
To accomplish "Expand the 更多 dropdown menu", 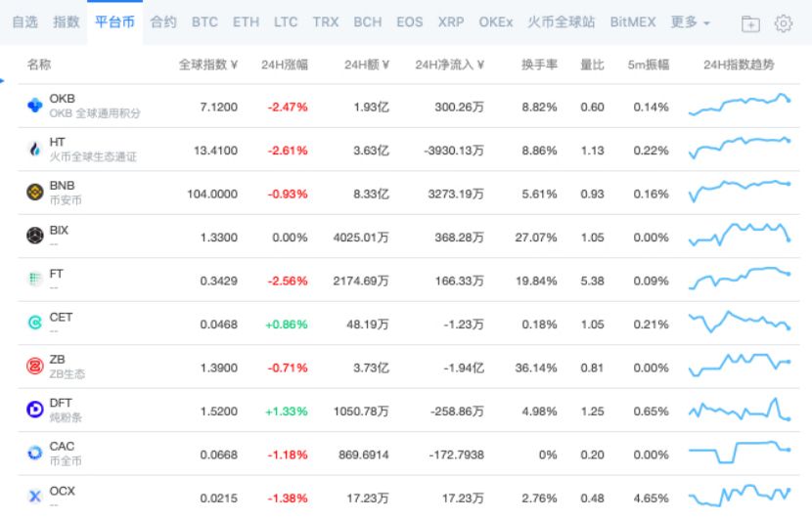I will 691,22.
